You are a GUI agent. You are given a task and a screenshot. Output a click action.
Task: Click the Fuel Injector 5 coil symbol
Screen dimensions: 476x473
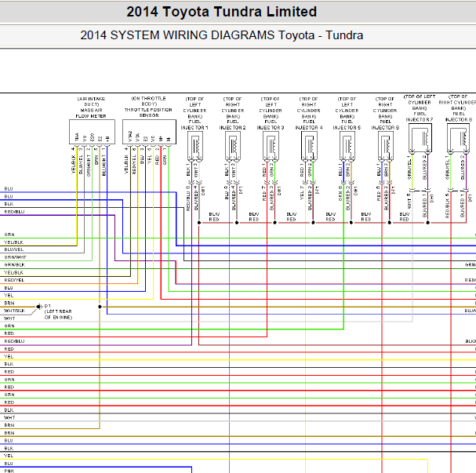click(x=347, y=146)
